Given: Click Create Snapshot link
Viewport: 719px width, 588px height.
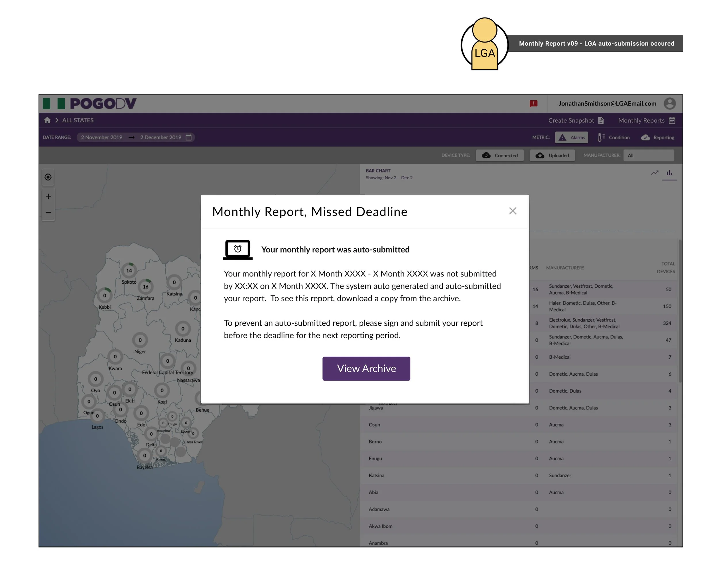Looking at the screenshot, I should tap(576, 121).
